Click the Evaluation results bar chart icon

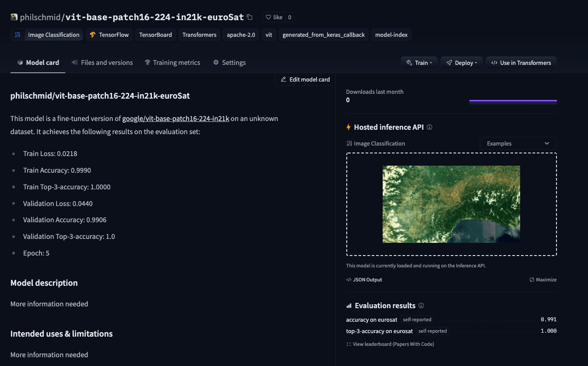[349, 306]
